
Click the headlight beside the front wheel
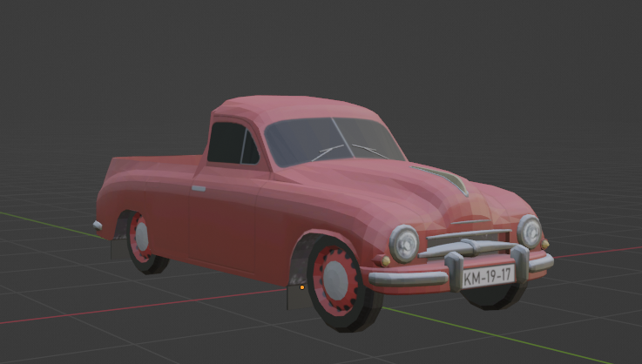[404, 244]
